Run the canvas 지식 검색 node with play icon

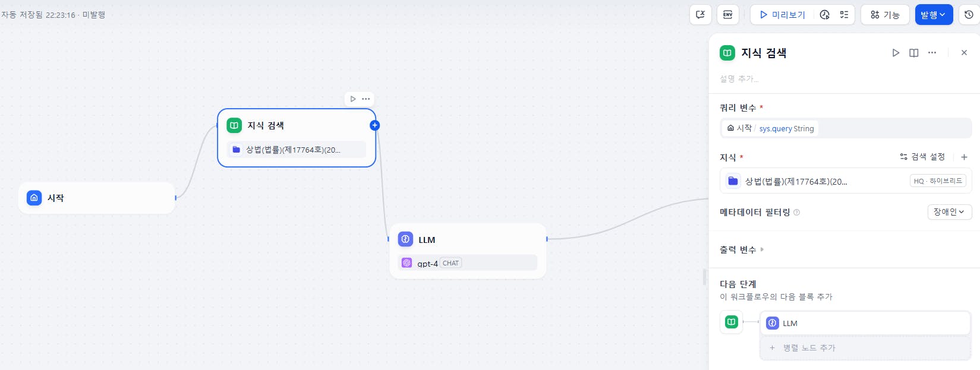point(353,99)
